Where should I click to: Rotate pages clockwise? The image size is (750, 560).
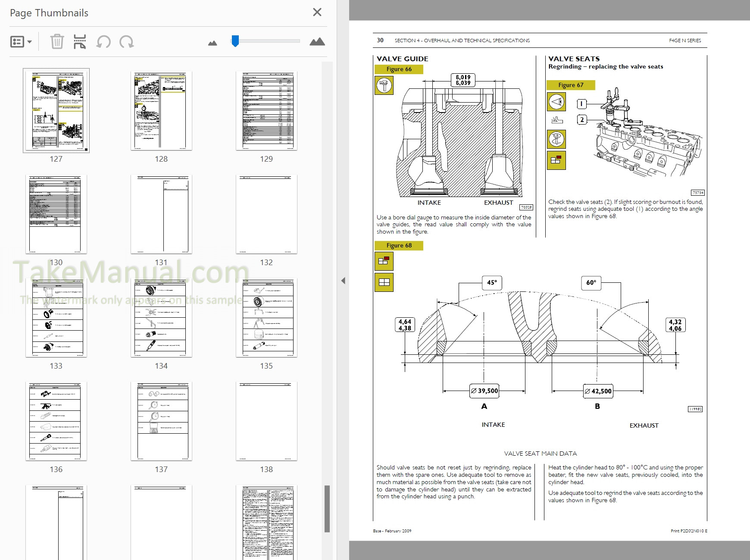(126, 41)
